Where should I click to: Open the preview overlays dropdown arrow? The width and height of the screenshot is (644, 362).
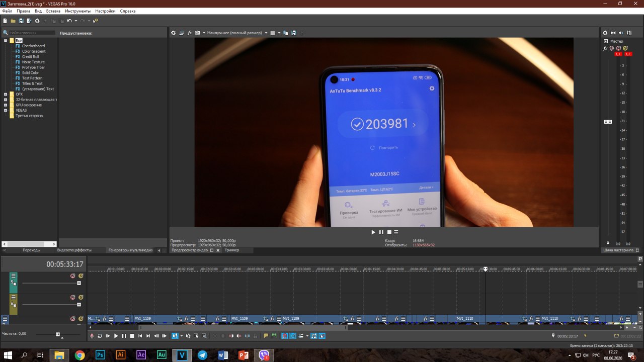(x=279, y=33)
